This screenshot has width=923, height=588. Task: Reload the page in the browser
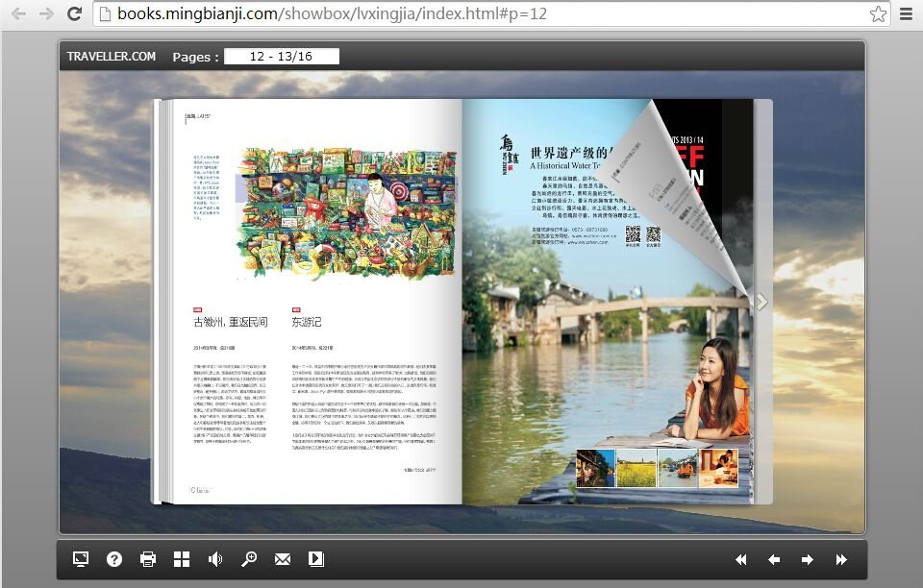click(x=74, y=13)
